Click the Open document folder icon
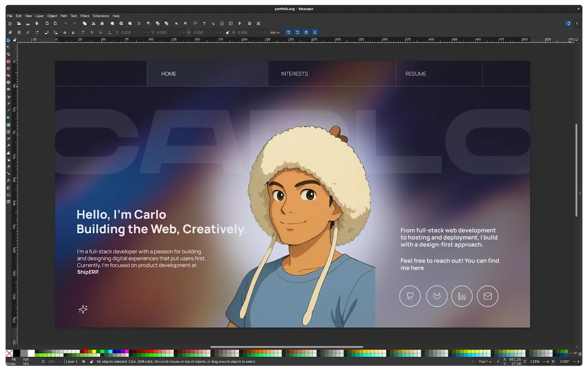Screen dimensions: 588x372 (x=19, y=24)
